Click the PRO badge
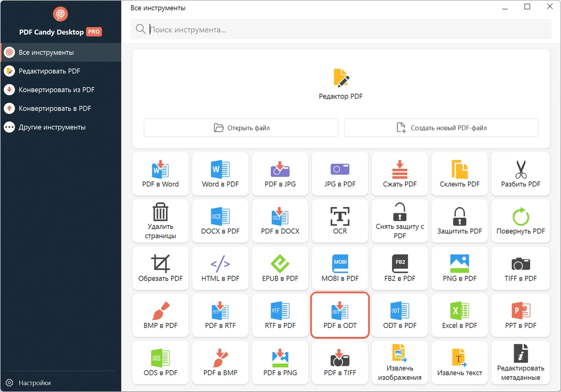The height and width of the screenshot is (392, 561). point(94,32)
